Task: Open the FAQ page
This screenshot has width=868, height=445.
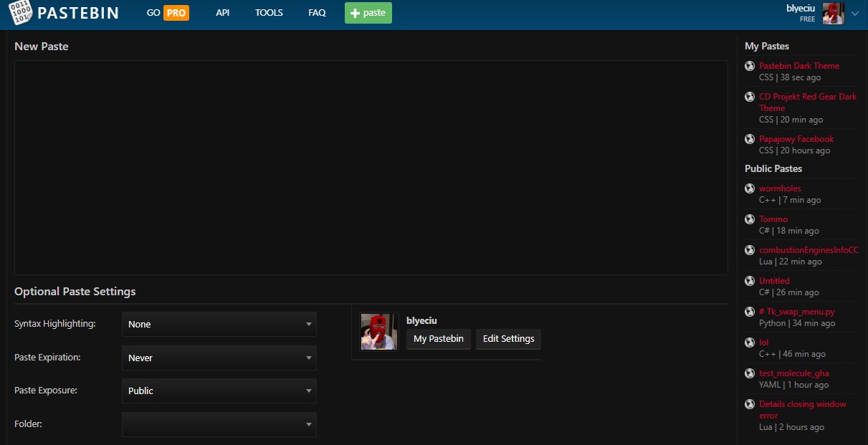Action: [x=317, y=13]
